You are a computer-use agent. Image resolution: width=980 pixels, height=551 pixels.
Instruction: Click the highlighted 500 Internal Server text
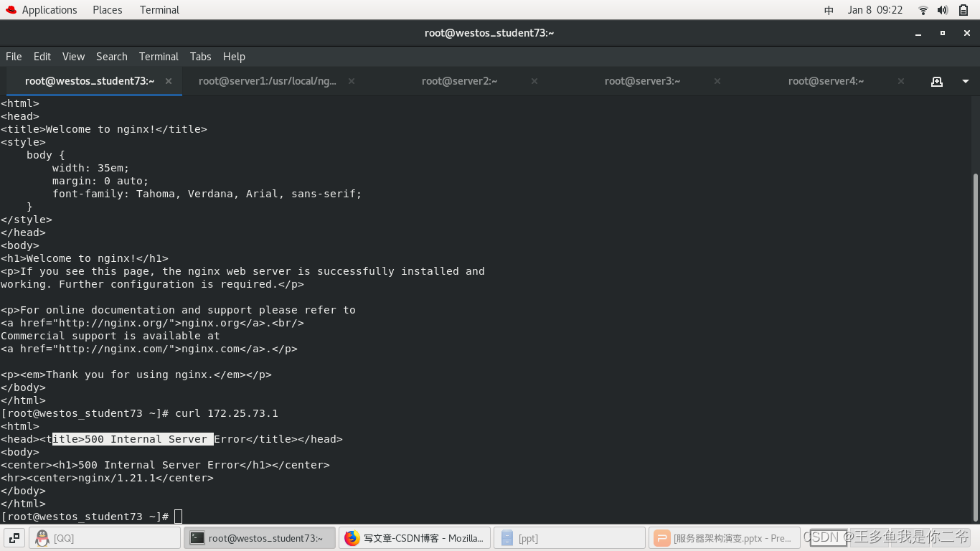(x=133, y=439)
